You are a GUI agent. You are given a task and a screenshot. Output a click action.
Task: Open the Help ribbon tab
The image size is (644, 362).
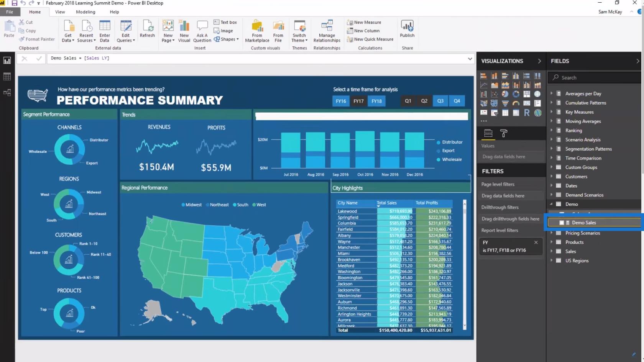click(x=114, y=12)
